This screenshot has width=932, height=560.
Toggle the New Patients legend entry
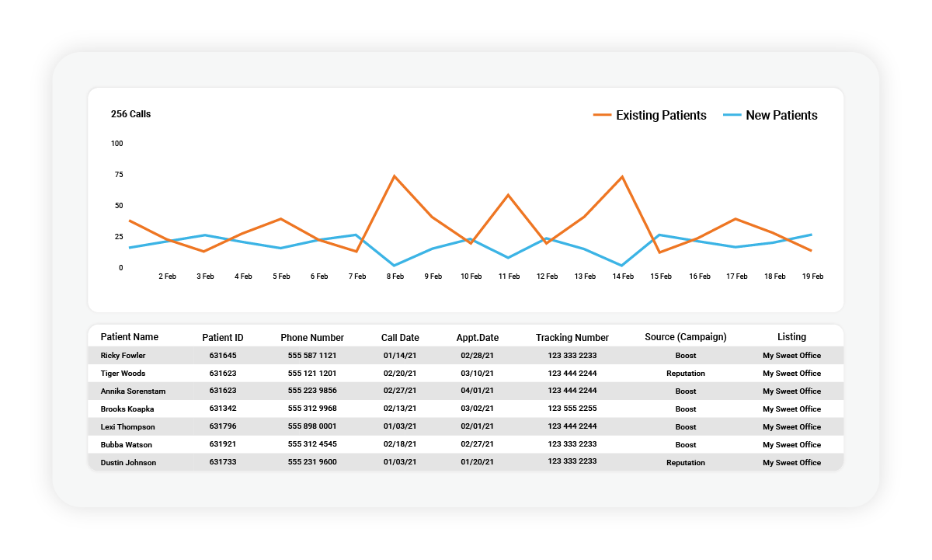[x=781, y=115]
